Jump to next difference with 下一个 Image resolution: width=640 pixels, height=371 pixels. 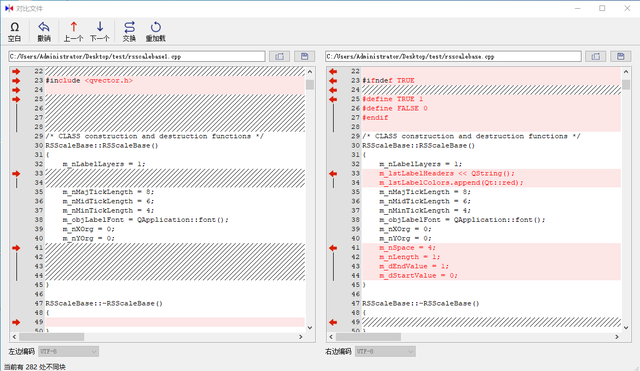100,31
